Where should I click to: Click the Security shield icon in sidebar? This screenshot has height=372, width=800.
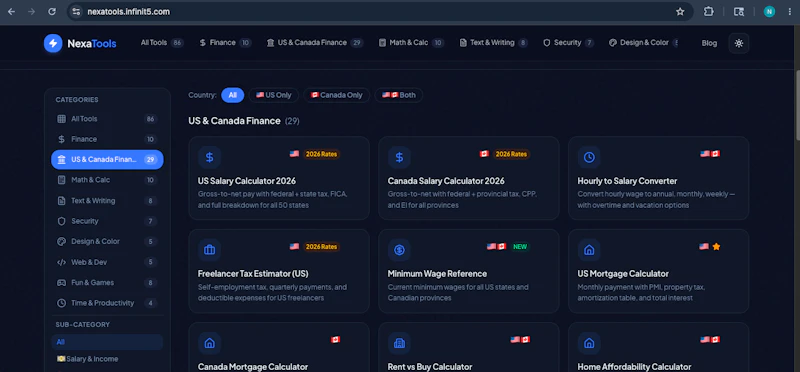61,221
